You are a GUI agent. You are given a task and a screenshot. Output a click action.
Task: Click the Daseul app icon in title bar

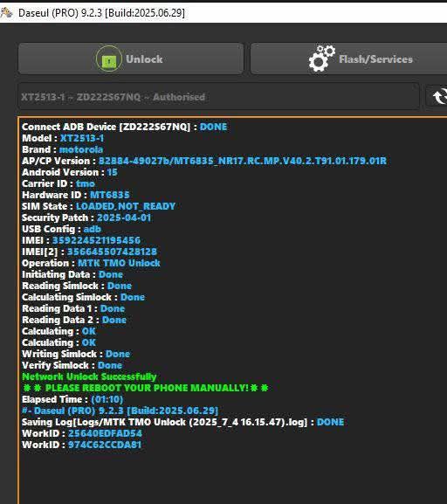(6, 13)
